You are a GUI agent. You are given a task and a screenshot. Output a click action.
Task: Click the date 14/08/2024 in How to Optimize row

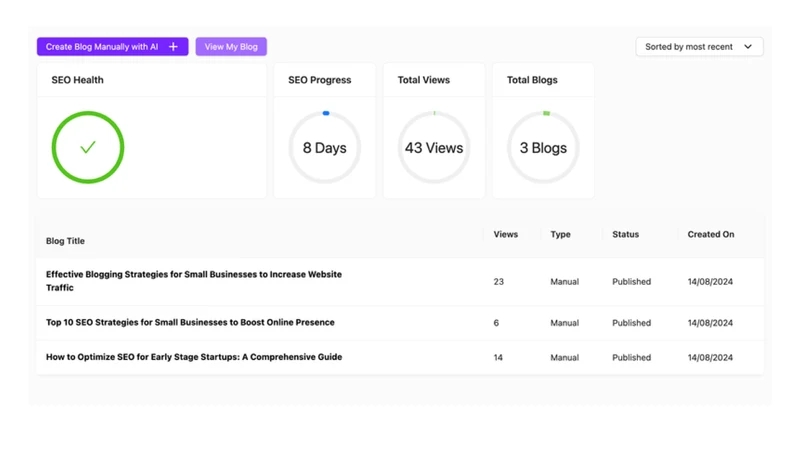pos(710,358)
